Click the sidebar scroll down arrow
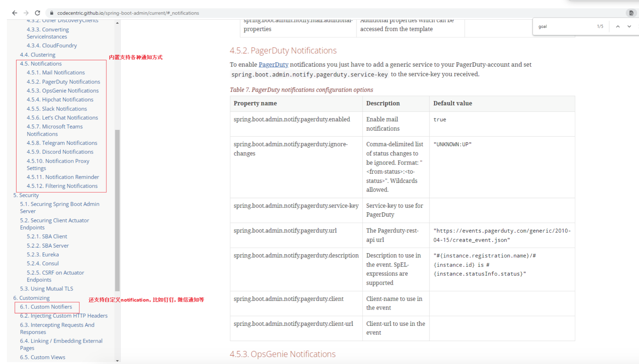Screen dimensions: 639x364 (117, 361)
